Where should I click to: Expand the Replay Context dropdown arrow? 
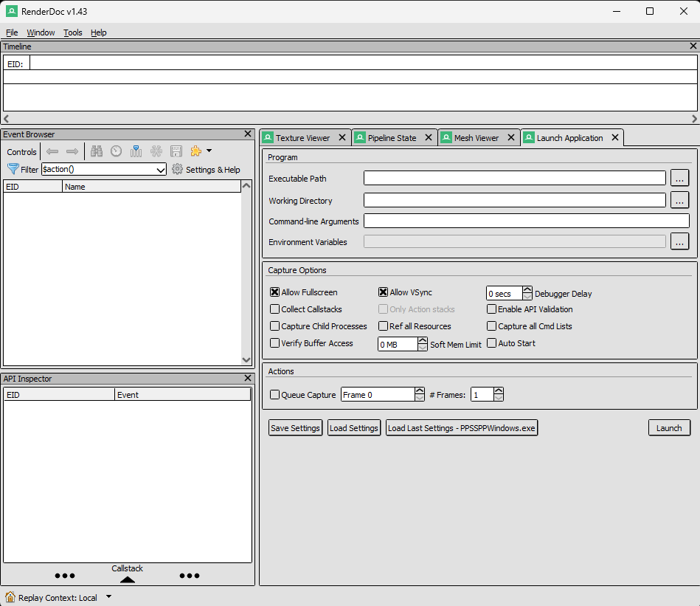109,596
